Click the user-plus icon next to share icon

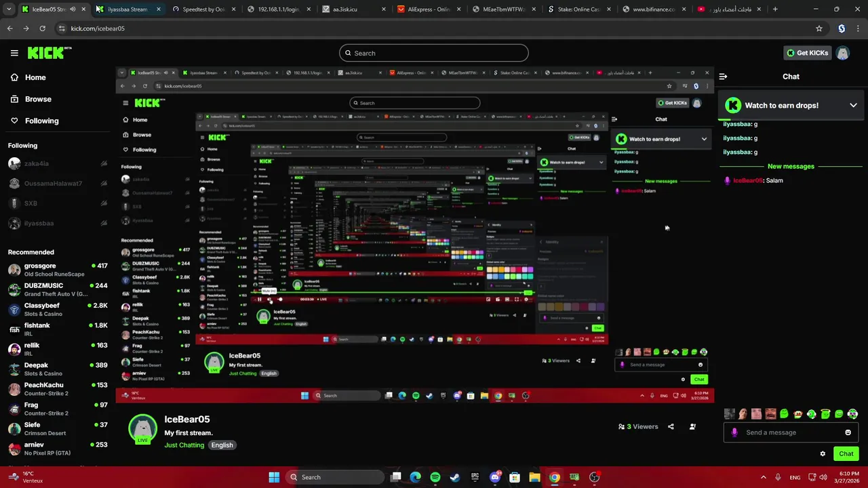click(x=692, y=426)
